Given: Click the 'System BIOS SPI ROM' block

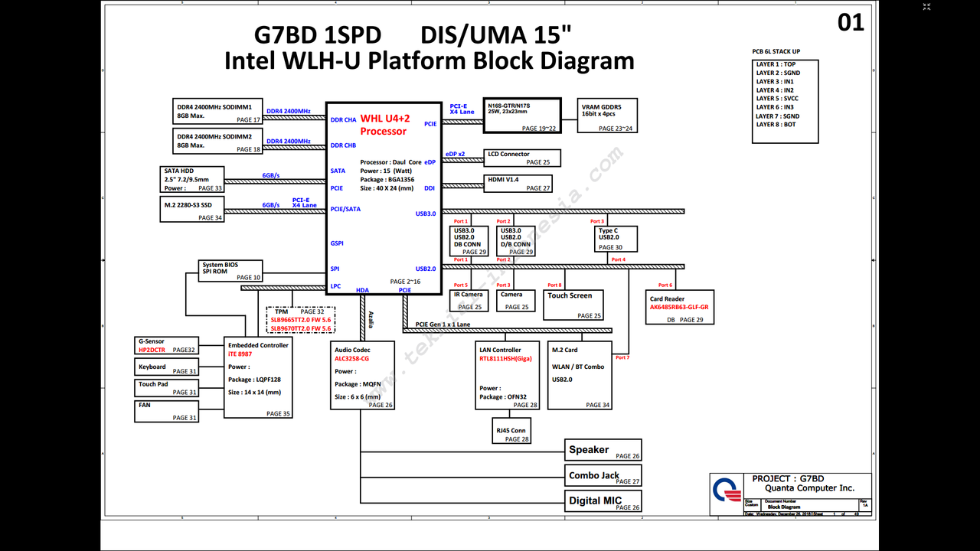Looking at the screenshot, I should (230, 271).
